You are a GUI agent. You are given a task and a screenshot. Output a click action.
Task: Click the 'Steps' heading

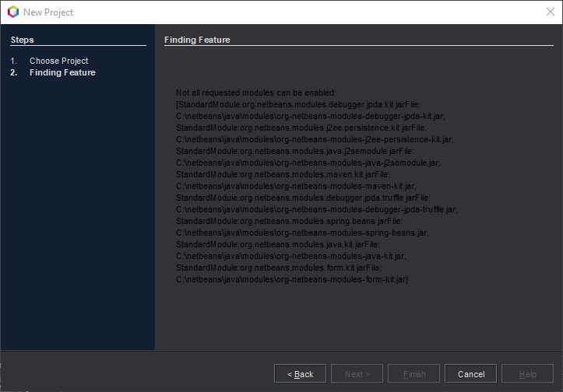coord(23,40)
